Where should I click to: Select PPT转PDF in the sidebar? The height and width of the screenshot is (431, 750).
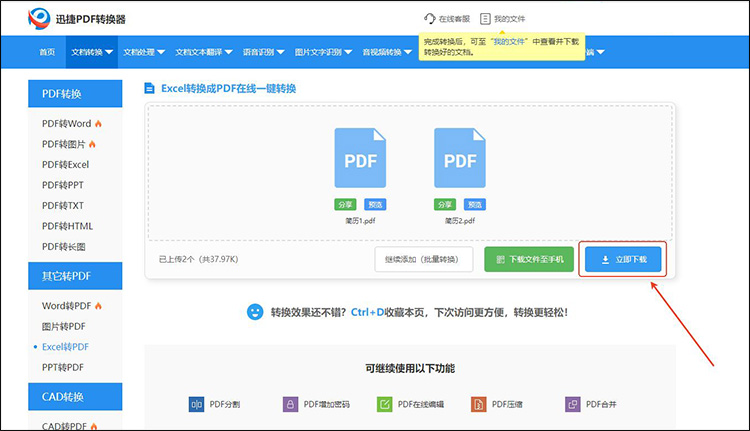[63, 367]
